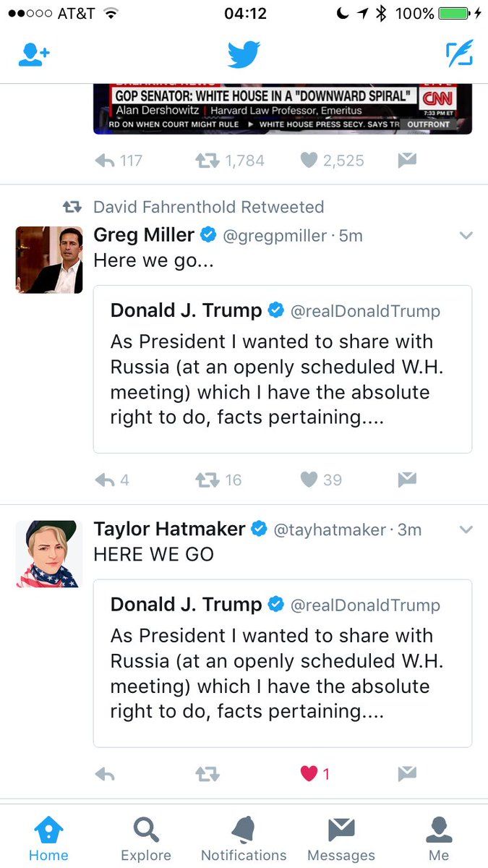Viewport: 488px width, 868px height.
Task: Open the @tayhatmaker profile handle
Action: (329, 529)
